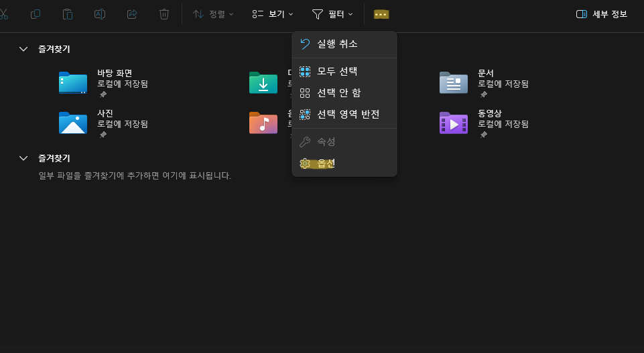Click the pin icon under 문서

pyautogui.click(x=483, y=94)
